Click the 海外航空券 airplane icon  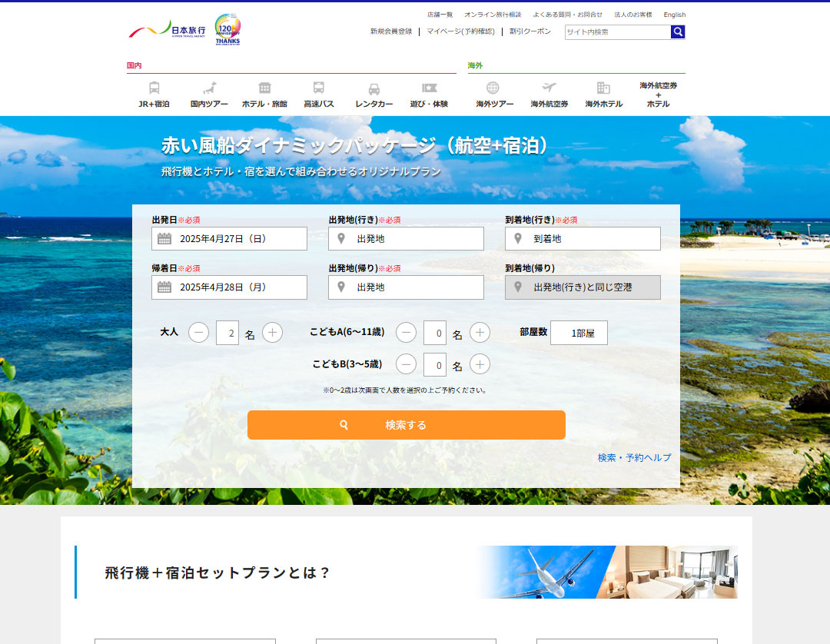click(549, 88)
